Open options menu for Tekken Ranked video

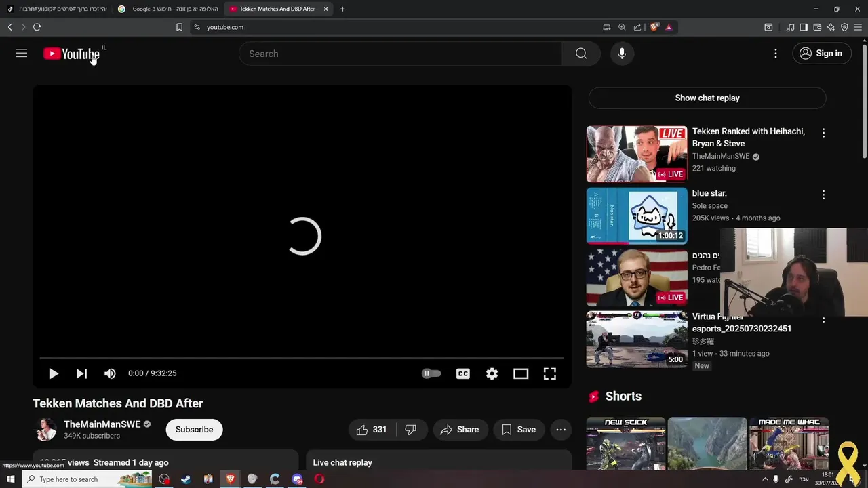coord(823,133)
